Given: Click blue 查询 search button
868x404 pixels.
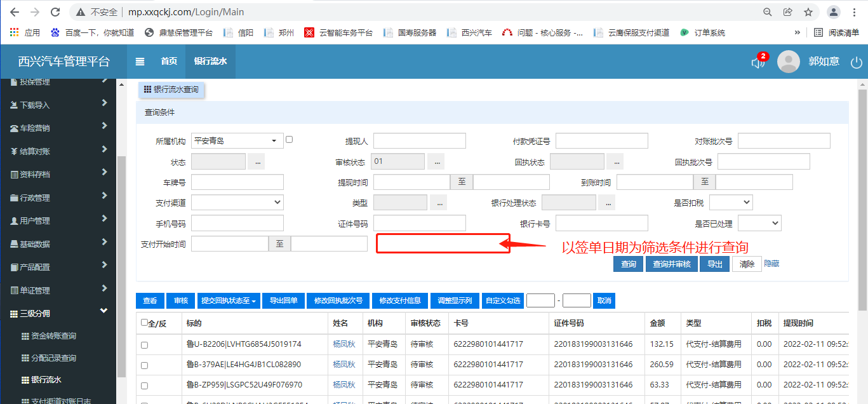Looking at the screenshot, I should tap(629, 264).
